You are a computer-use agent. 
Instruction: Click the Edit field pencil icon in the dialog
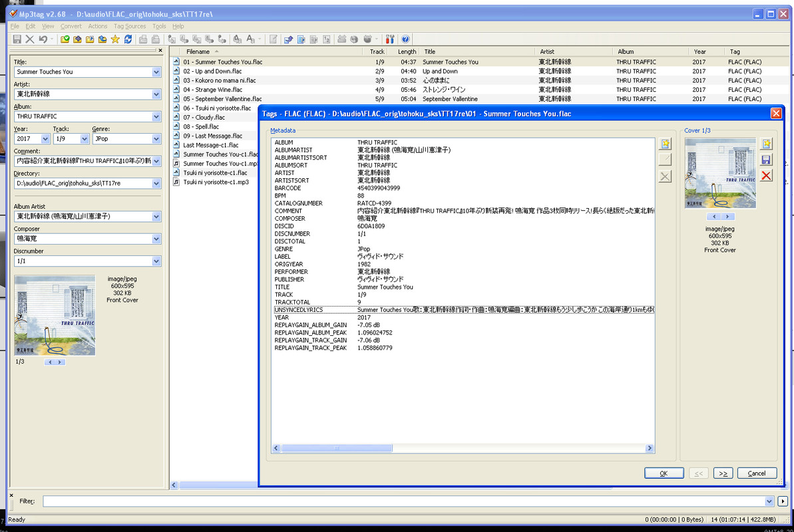point(666,160)
